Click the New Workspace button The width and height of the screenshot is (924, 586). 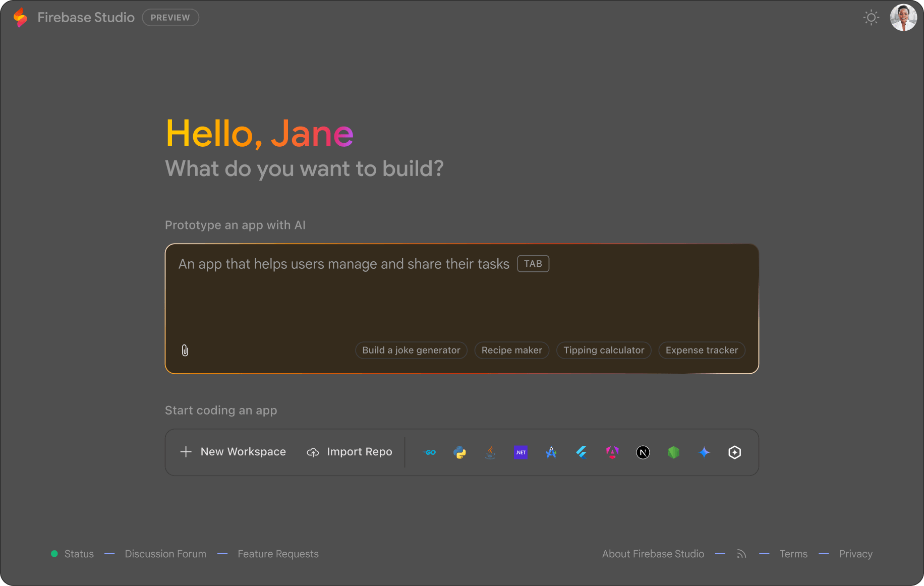click(233, 452)
